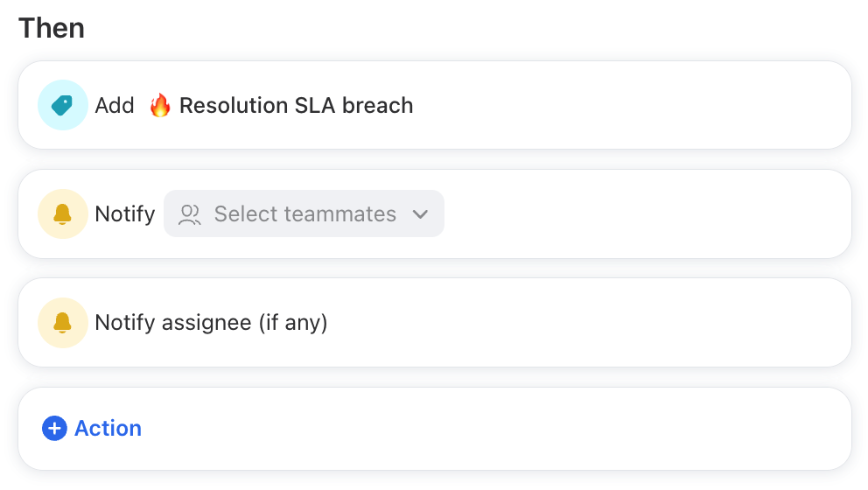Click the teammates people icon
Viewport: 868px width, 490px height.
189,214
